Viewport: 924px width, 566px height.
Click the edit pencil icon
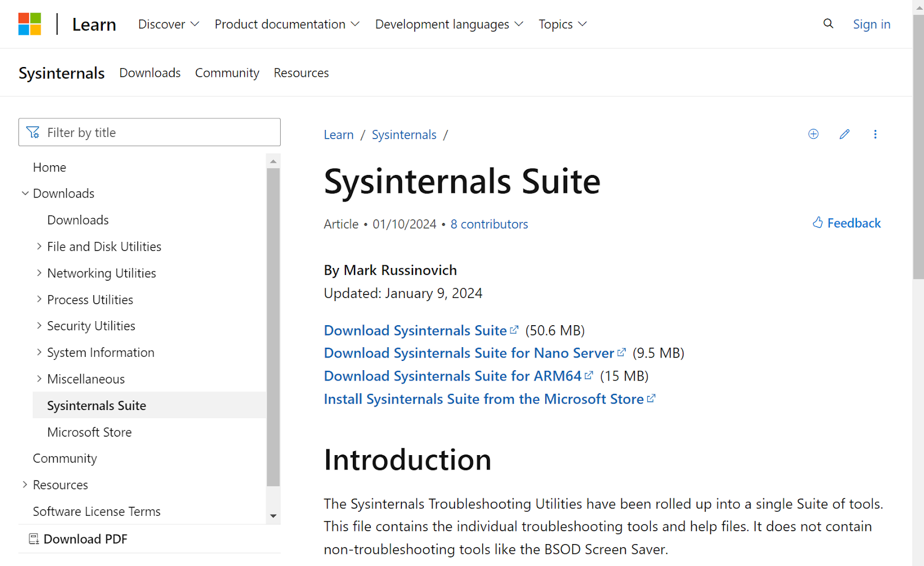click(x=844, y=134)
